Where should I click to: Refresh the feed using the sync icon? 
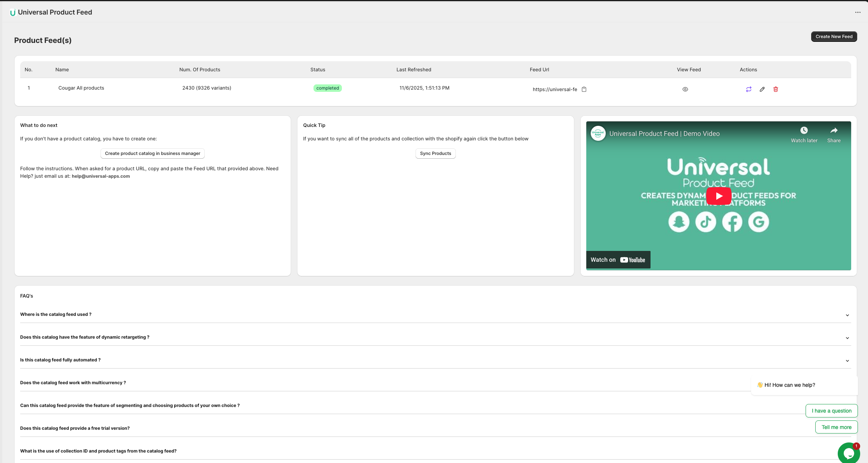tap(748, 89)
